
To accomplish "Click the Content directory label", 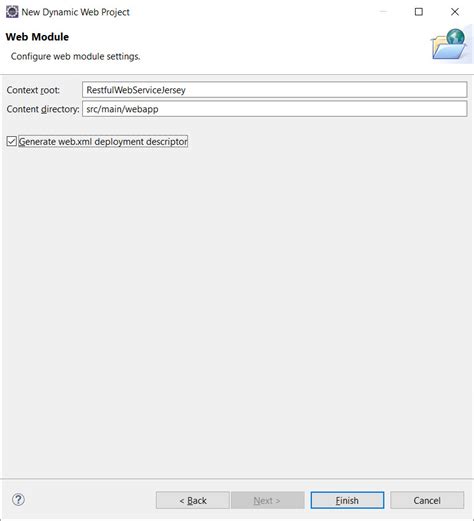I will click(x=43, y=109).
